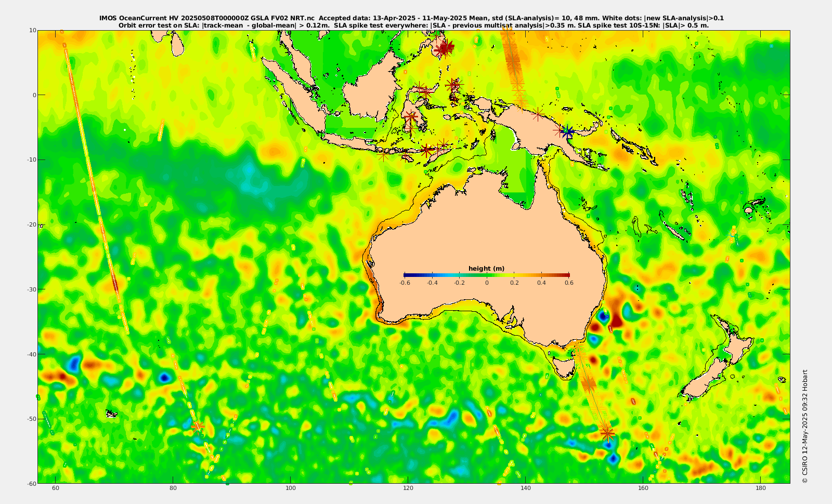The image size is (832, 504).
Task: Click the red asterisk marker near 154E, 52S
Action: (x=607, y=432)
